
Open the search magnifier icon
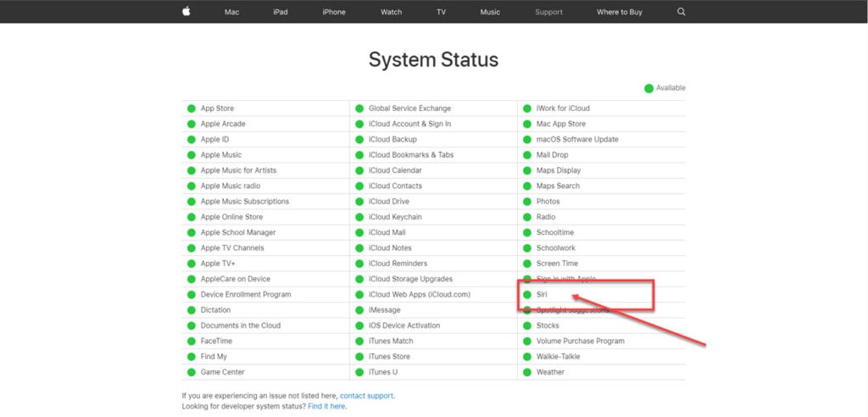682,12
